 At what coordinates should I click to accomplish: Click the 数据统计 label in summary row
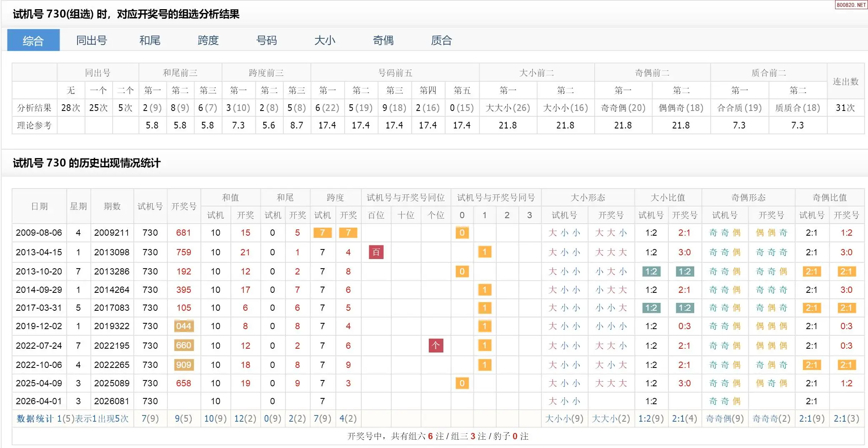[35, 418]
